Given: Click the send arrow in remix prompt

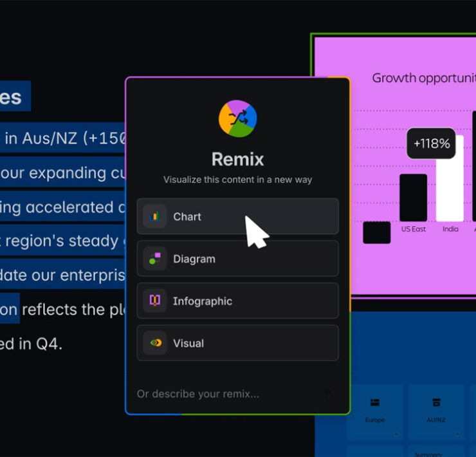Looking at the screenshot, I should click(x=328, y=394).
